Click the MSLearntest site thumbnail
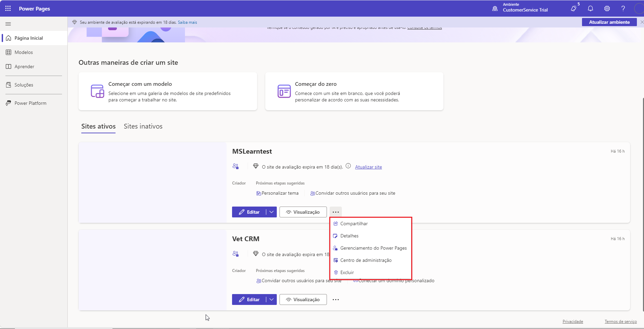Image resolution: width=644 pixels, height=329 pixels. [x=152, y=182]
